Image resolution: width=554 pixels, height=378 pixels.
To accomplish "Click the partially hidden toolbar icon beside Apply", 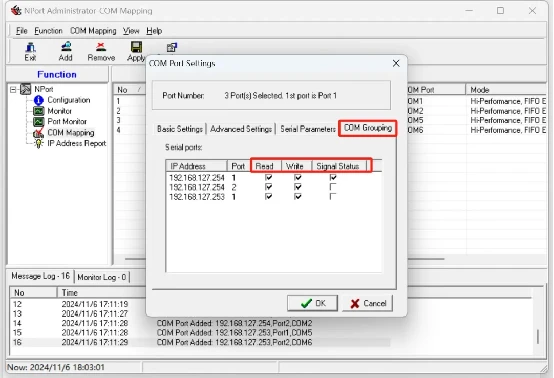I will point(172,47).
